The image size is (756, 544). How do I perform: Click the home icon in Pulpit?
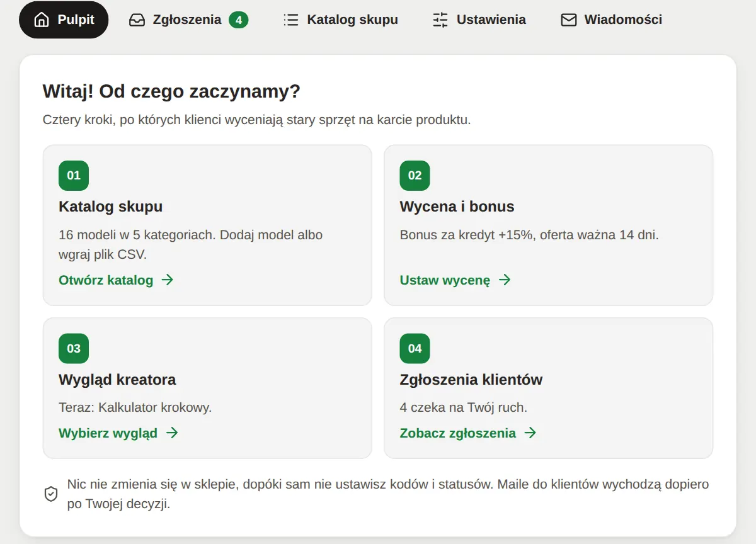tap(42, 20)
